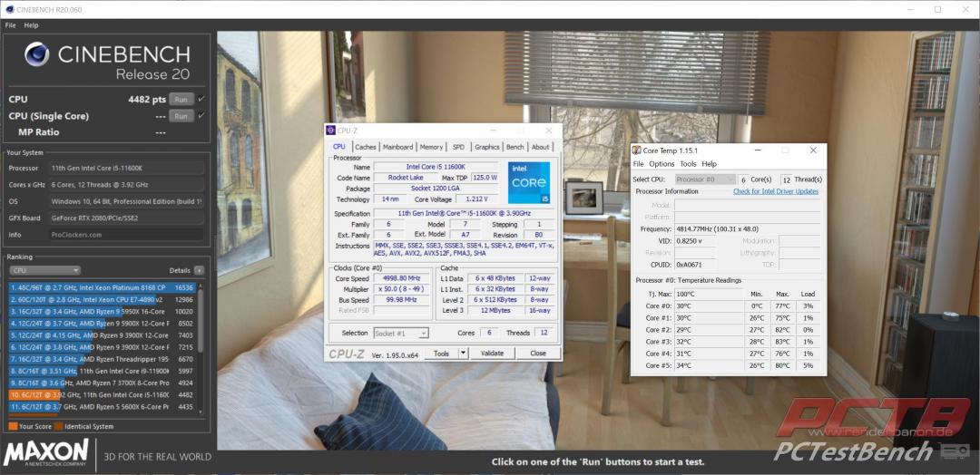Switch to the CPU tab in CPU-Z

(338, 147)
